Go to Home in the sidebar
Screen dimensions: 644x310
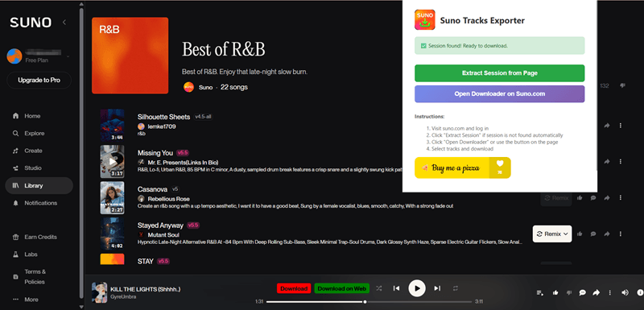pos(32,116)
